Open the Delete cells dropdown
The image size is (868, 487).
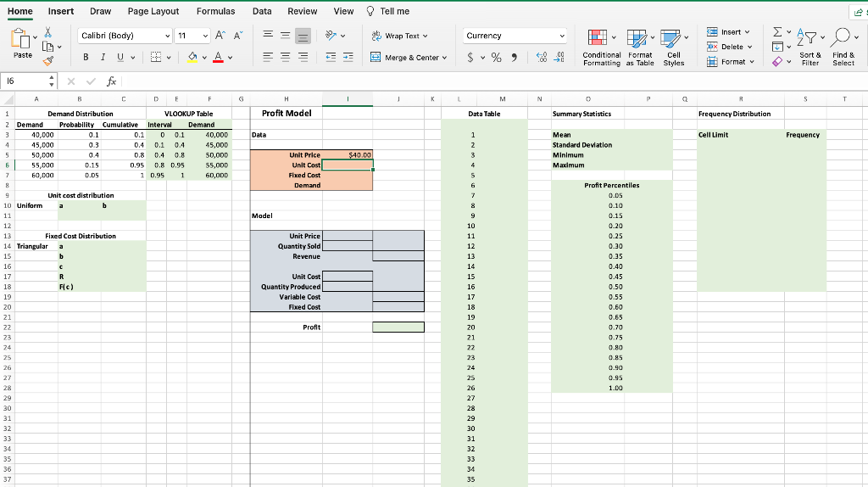[x=749, y=48]
